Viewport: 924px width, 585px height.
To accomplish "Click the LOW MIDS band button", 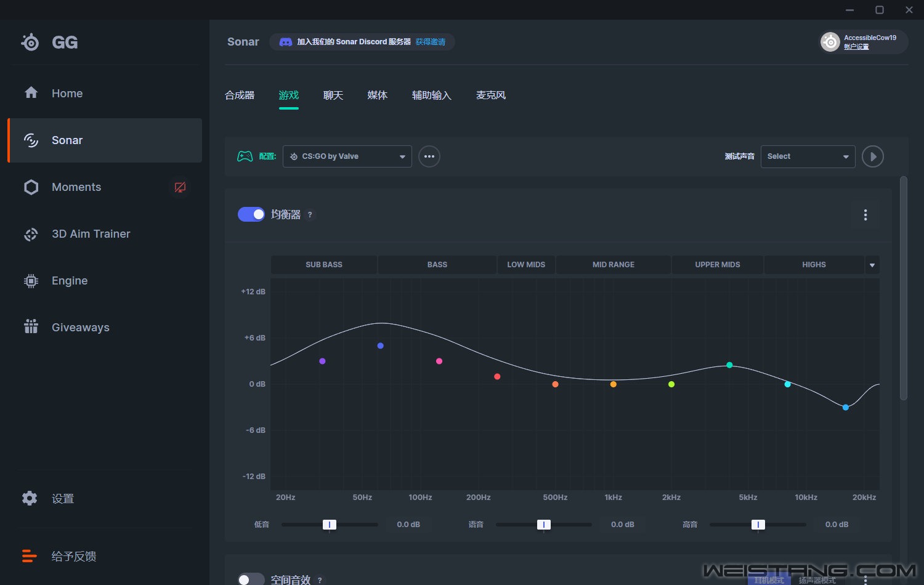I will [526, 265].
